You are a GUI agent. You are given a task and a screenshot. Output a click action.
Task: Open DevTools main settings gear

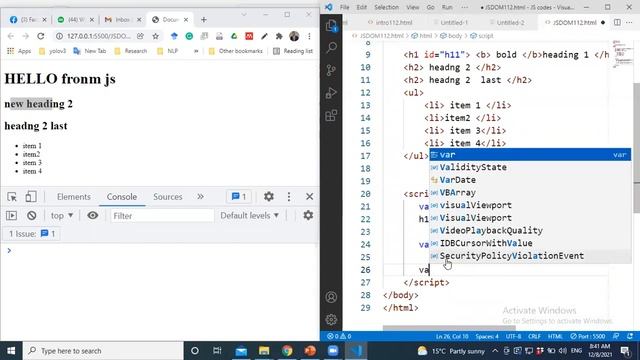(269, 197)
